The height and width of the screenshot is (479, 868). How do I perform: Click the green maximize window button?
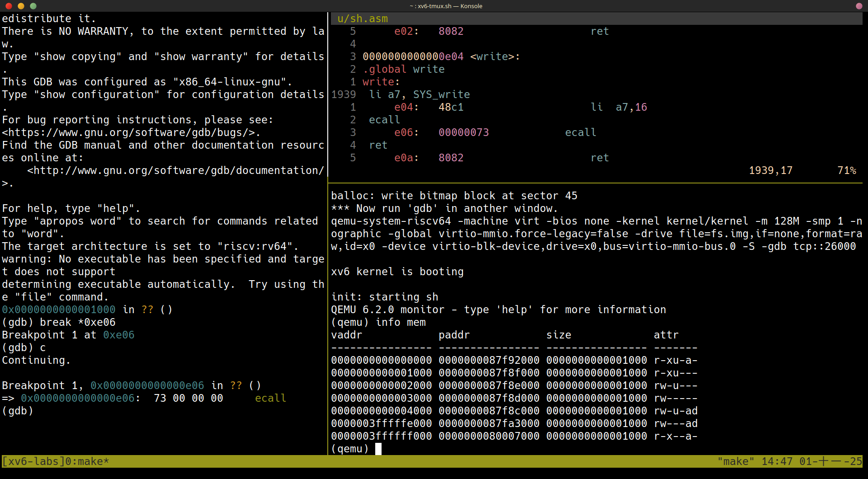pyautogui.click(x=33, y=6)
